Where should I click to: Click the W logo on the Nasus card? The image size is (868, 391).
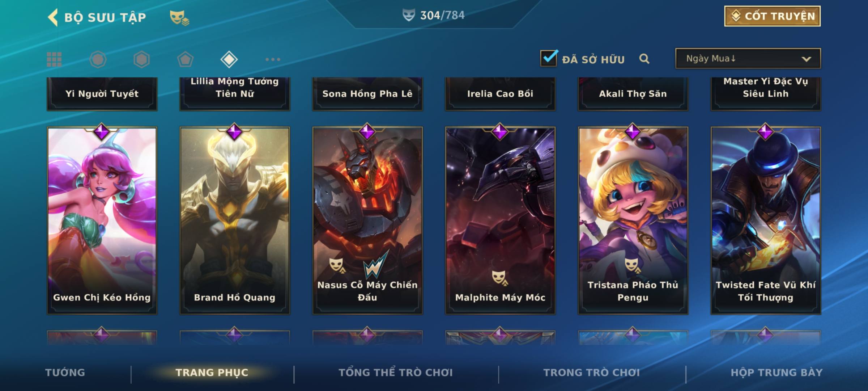(376, 264)
